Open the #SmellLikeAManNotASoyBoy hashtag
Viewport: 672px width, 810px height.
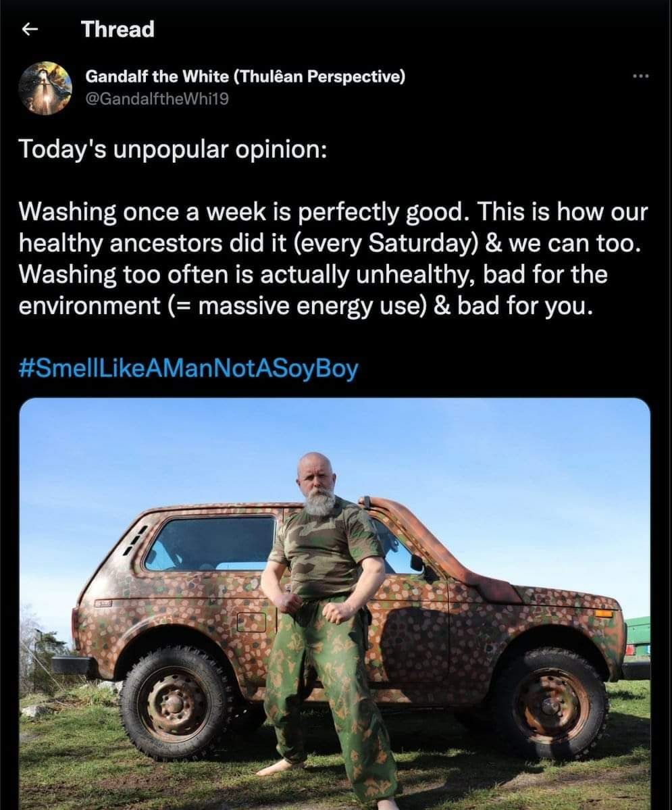[x=188, y=369]
